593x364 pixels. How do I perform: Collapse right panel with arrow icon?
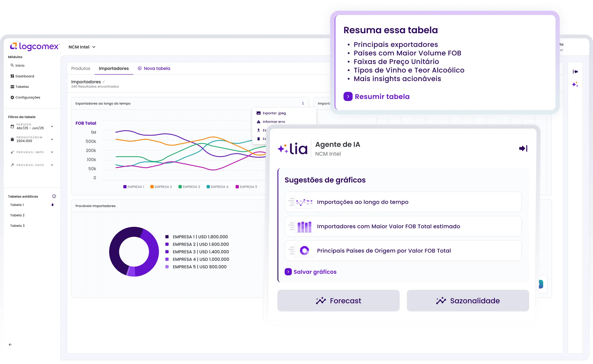pyautogui.click(x=575, y=72)
